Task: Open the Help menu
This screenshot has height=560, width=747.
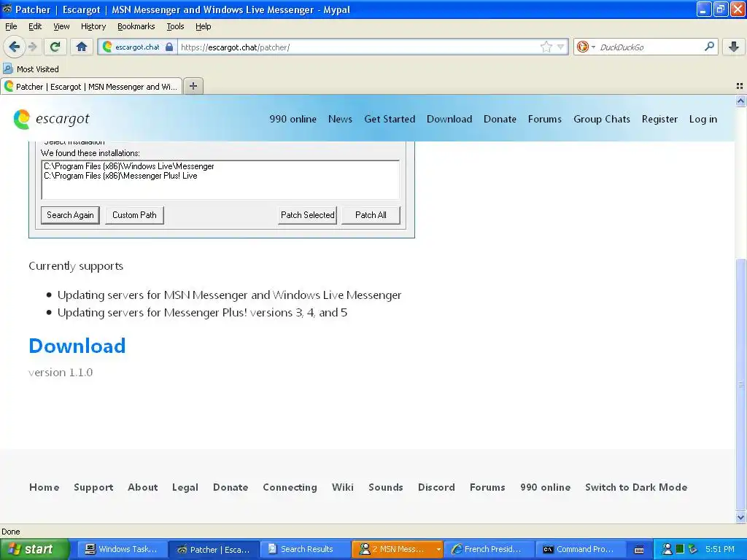Action: pyautogui.click(x=203, y=26)
